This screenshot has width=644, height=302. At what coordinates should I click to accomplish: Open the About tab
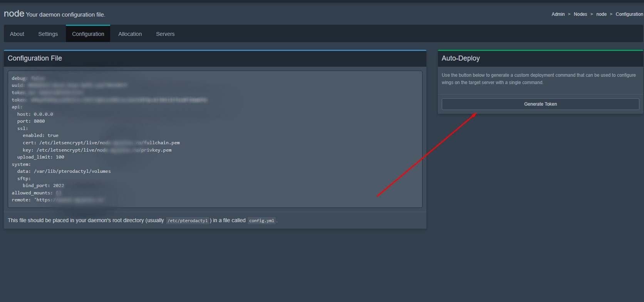(x=17, y=34)
